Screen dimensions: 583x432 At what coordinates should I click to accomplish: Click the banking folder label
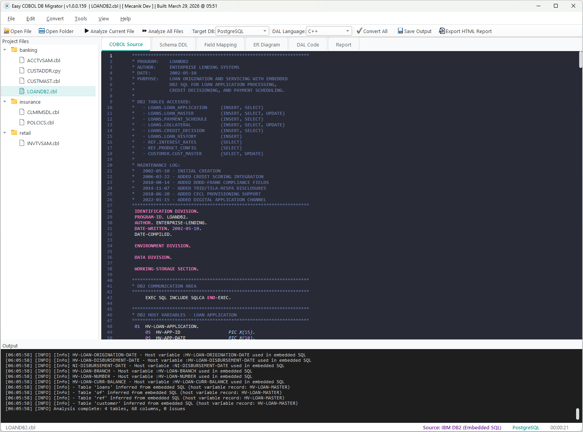28,50
